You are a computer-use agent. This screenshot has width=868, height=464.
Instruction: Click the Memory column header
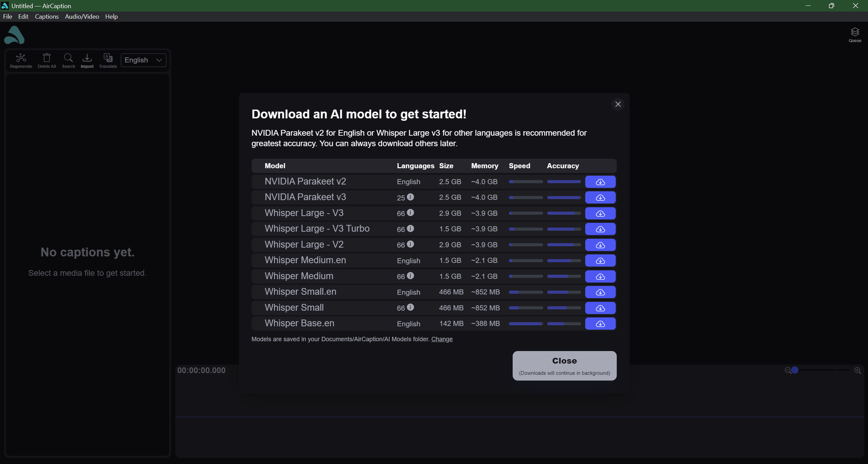[x=485, y=166]
